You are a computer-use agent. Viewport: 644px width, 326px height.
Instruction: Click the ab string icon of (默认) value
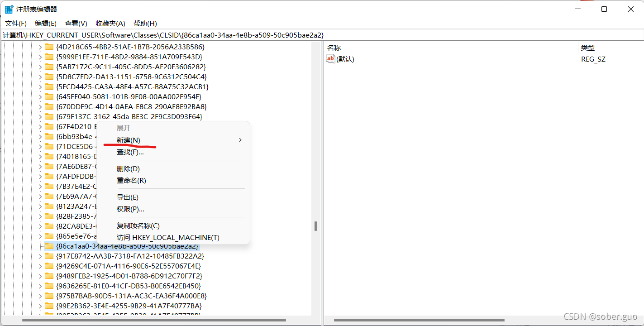331,59
